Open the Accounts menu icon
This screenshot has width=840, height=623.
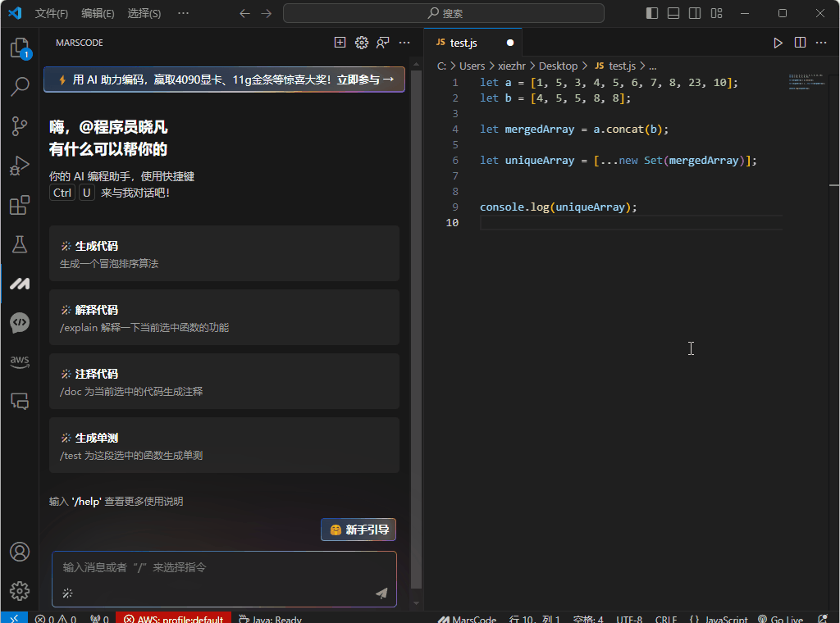point(20,552)
